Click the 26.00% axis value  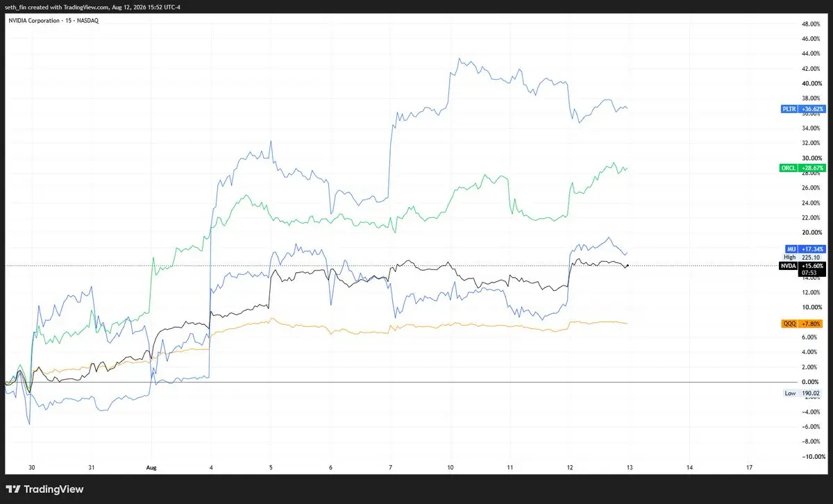click(811, 188)
